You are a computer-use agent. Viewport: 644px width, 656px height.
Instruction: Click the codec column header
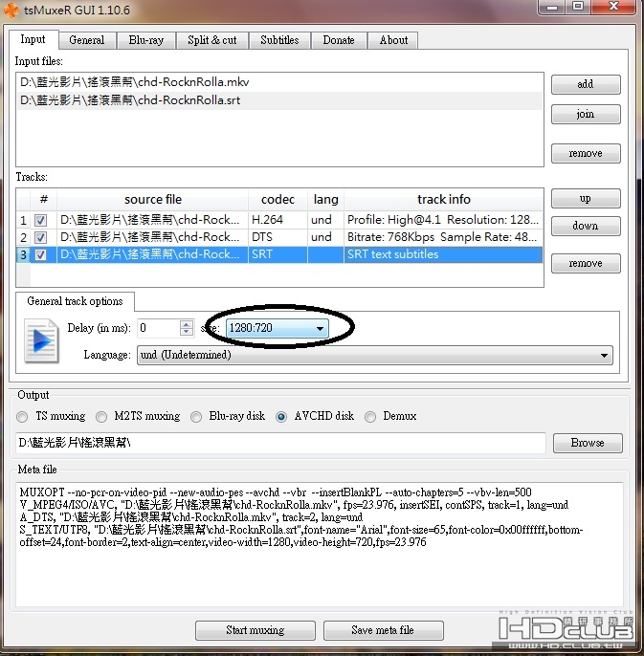(x=278, y=200)
